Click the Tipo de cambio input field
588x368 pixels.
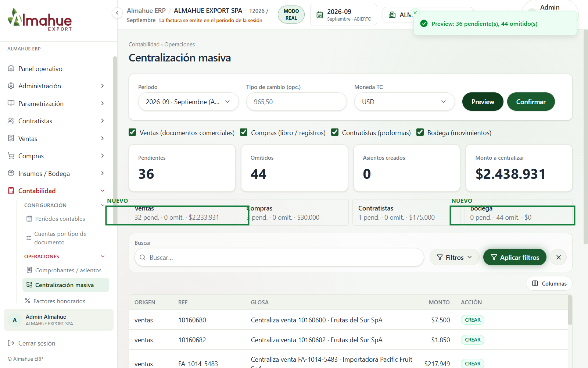coord(297,102)
